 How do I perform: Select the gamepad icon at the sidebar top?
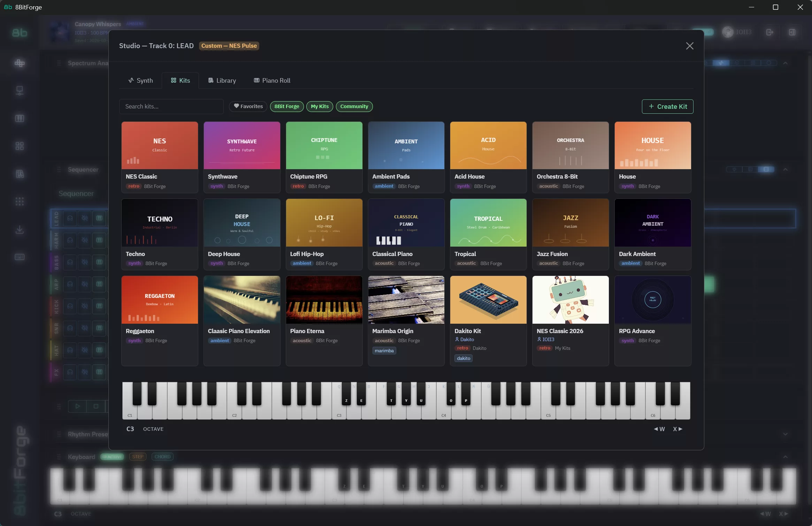[20, 63]
